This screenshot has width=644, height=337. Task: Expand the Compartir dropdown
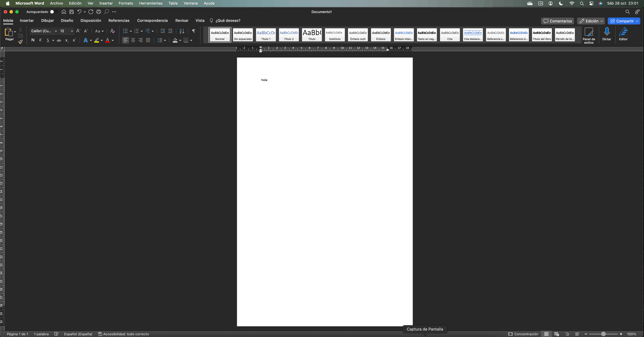tap(637, 21)
